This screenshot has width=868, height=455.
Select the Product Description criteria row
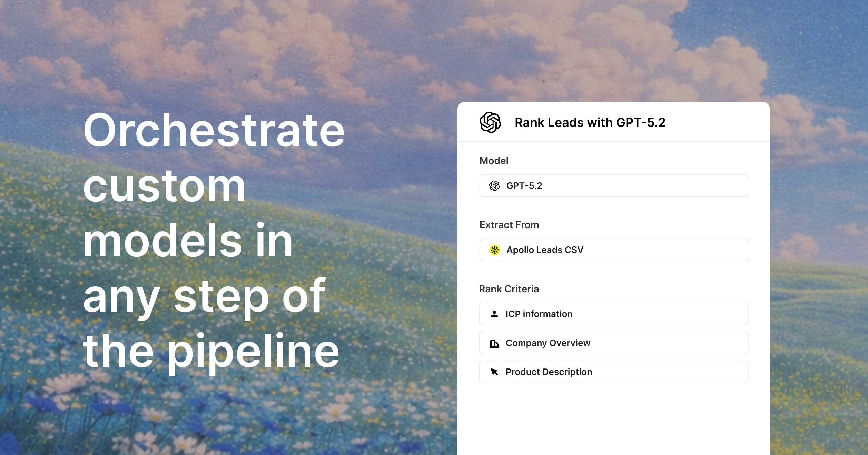pos(614,372)
